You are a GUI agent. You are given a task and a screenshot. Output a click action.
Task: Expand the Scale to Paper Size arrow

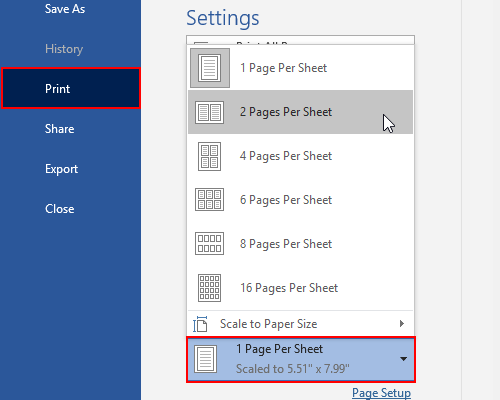pos(402,324)
